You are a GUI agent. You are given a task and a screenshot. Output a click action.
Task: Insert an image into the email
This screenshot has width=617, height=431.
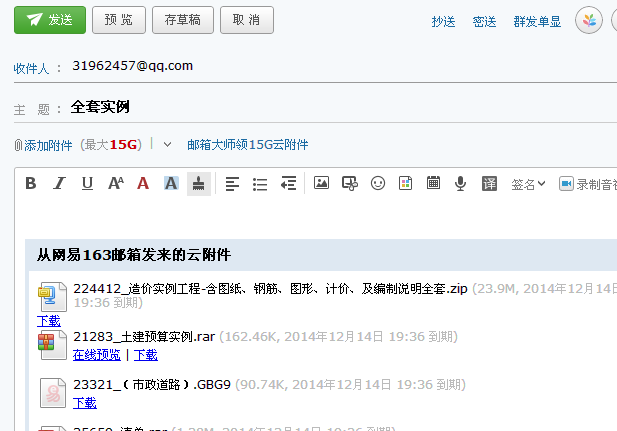click(321, 183)
